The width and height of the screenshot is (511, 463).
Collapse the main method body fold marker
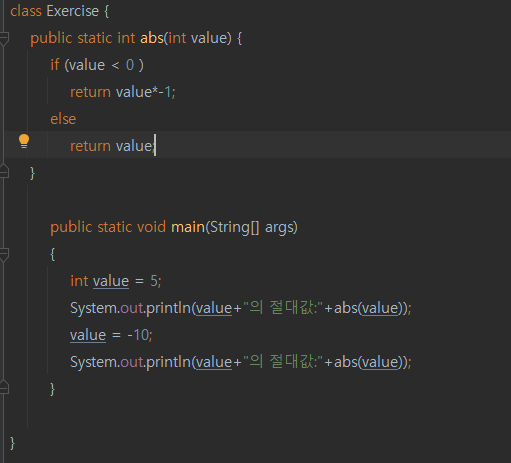point(4,254)
